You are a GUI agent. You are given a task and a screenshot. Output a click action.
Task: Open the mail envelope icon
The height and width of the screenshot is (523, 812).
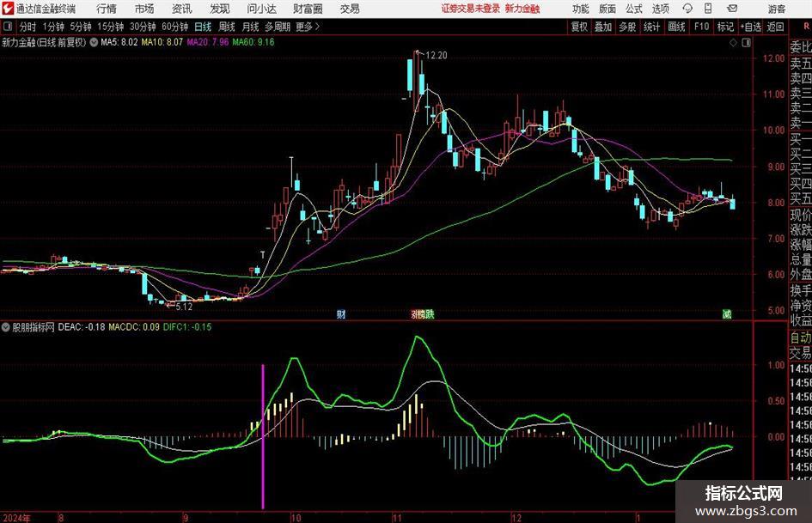[732, 9]
